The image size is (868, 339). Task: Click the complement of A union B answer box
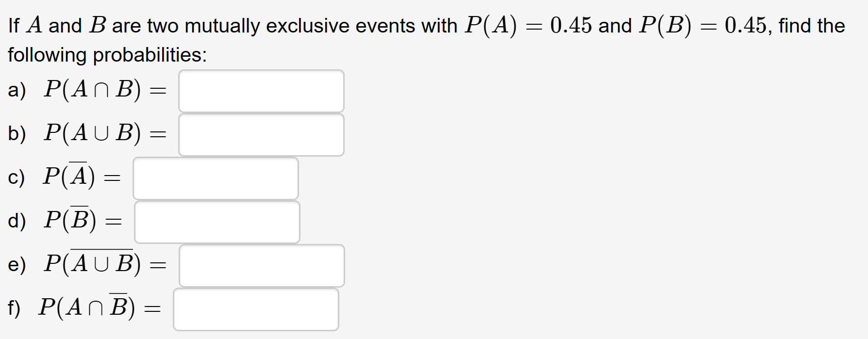click(x=261, y=265)
